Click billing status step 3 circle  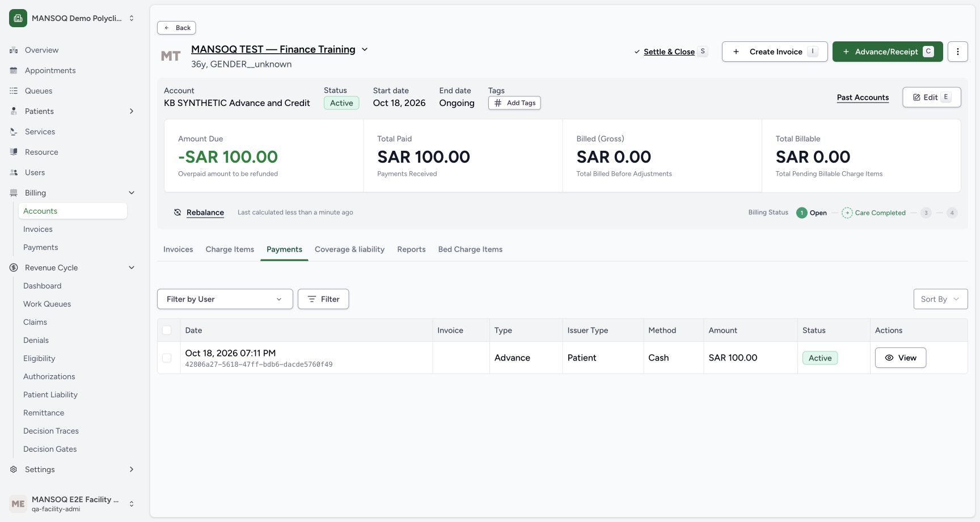click(x=926, y=213)
